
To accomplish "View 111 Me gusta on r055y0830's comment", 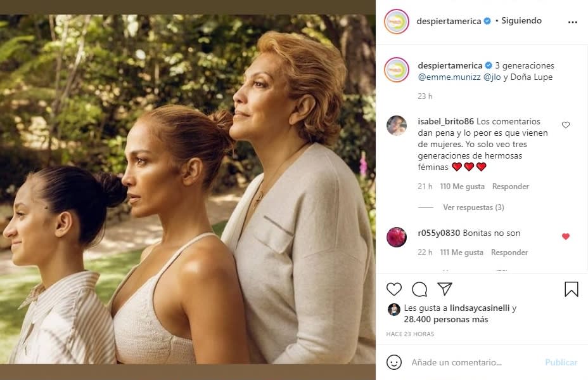I will [x=462, y=252].
